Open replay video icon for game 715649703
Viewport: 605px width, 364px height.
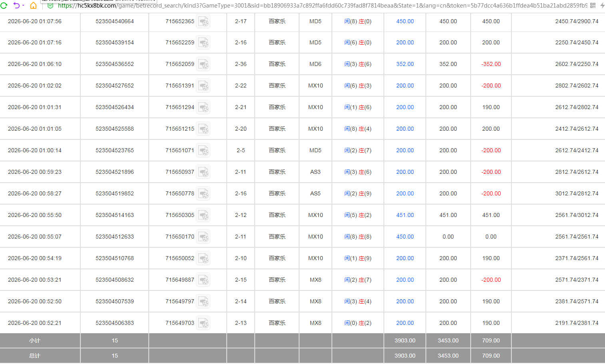[x=204, y=323]
